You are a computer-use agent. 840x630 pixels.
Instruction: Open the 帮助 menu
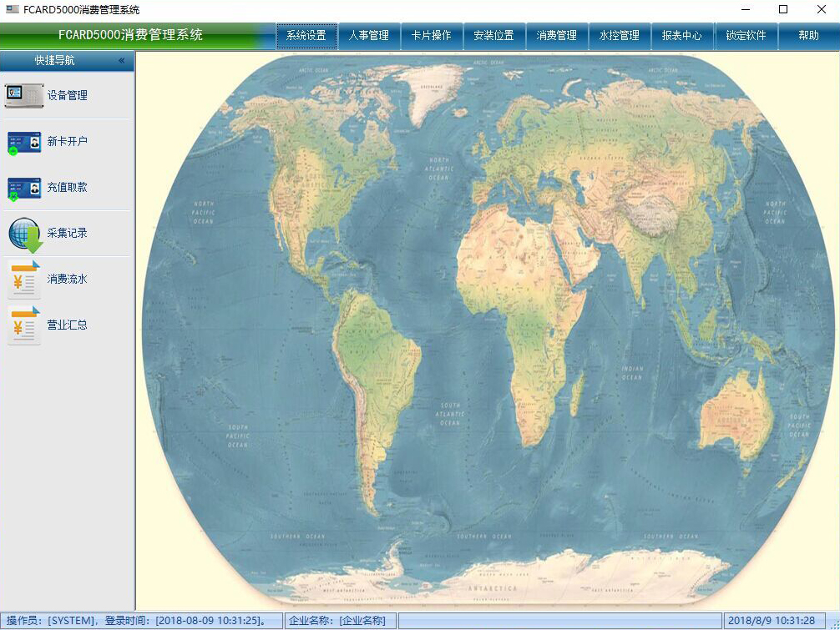coord(808,36)
